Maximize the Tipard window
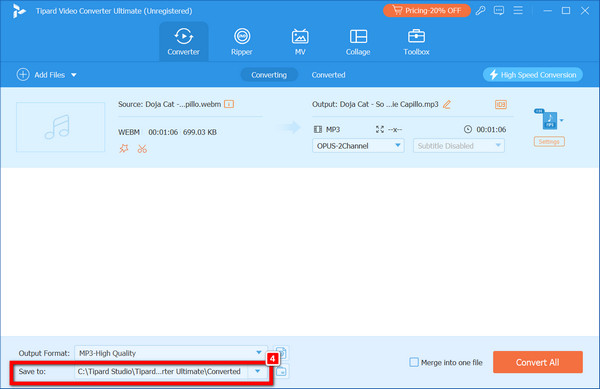This screenshot has width=600, height=389. click(x=566, y=11)
